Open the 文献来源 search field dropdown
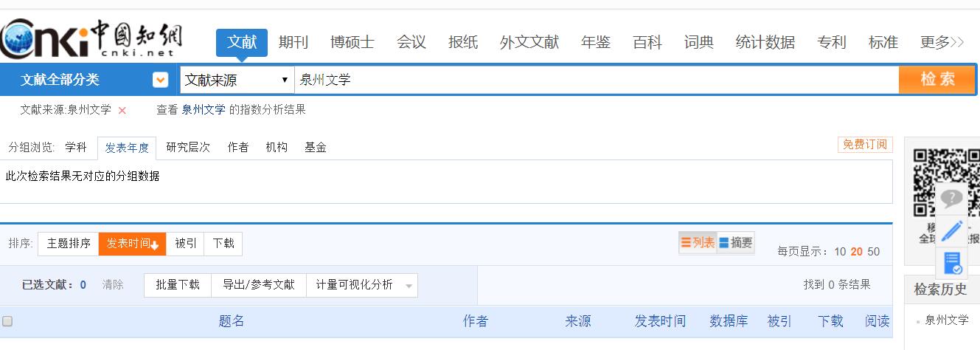The height and width of the screenshot is (350, 980). tap(237, 80)
